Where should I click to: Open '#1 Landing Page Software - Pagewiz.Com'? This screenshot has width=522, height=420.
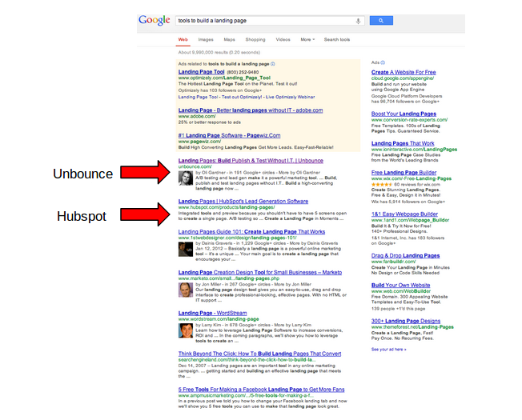[x=229, y=136]
